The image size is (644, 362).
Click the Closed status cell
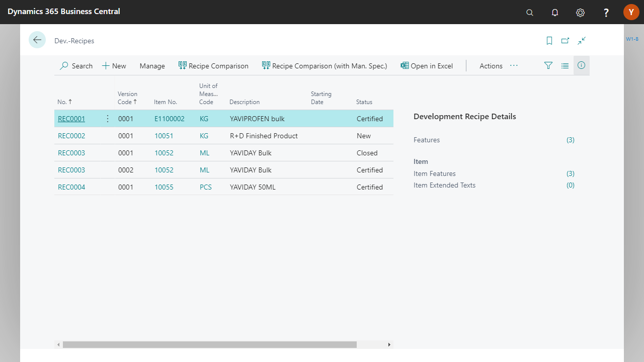click(367, 153)
